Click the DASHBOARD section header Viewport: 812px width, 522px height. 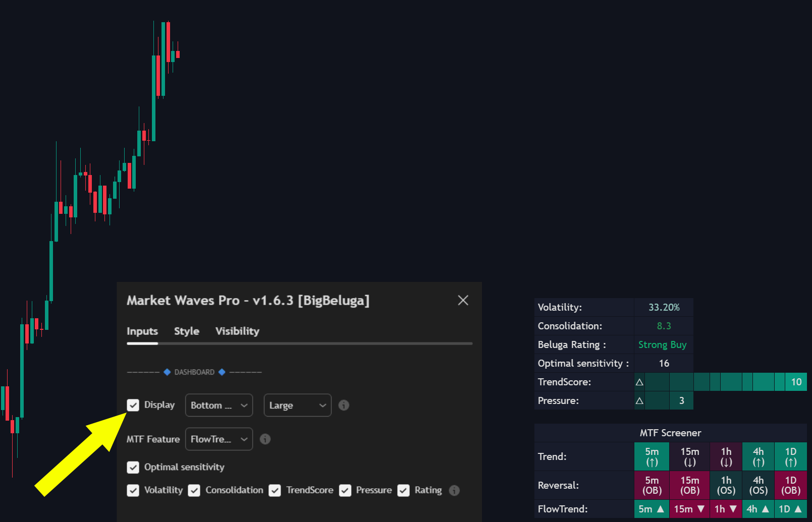[x=194, y=372]
